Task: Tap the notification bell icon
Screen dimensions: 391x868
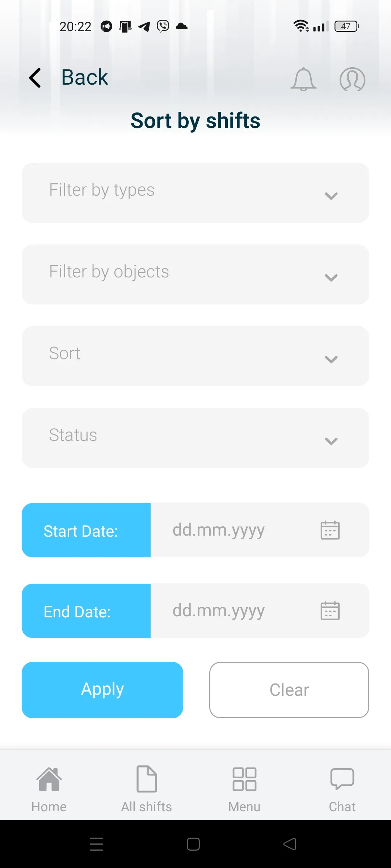Action: coord(303,79)
